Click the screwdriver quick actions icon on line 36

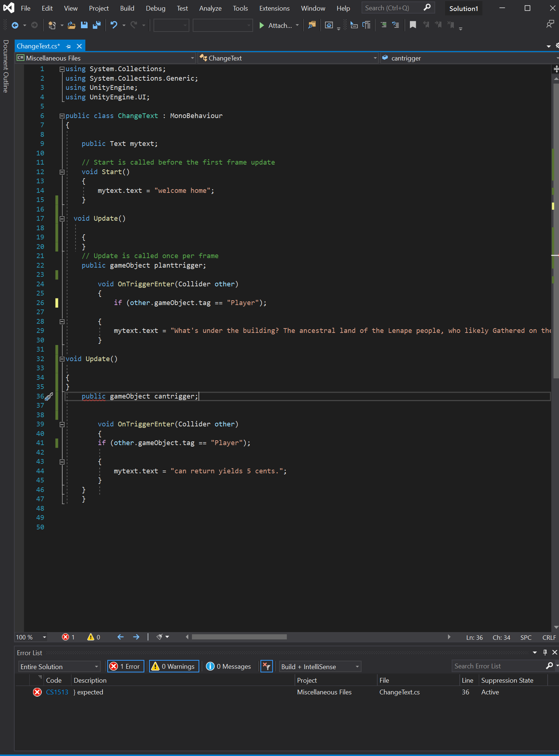tap(49, 396)
